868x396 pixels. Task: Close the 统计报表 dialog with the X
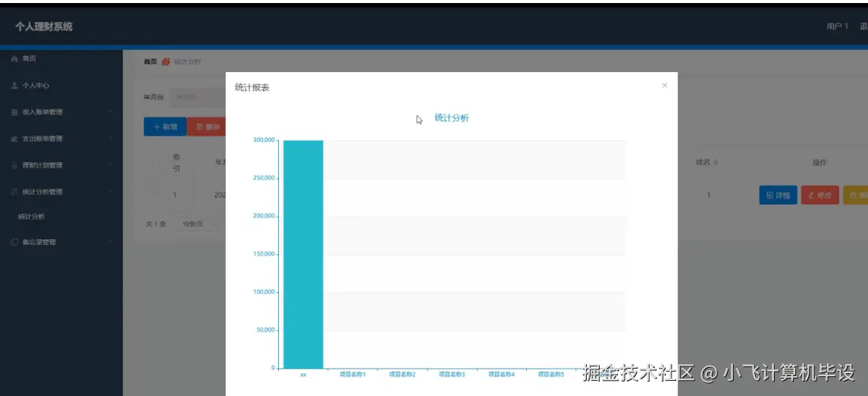664,85
